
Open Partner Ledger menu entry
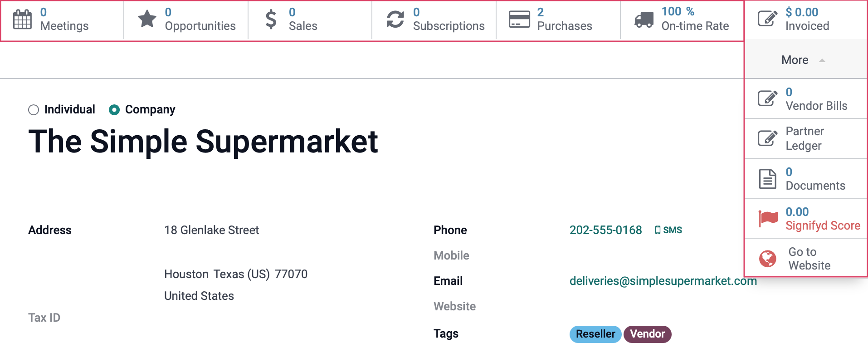coord(806,138)
